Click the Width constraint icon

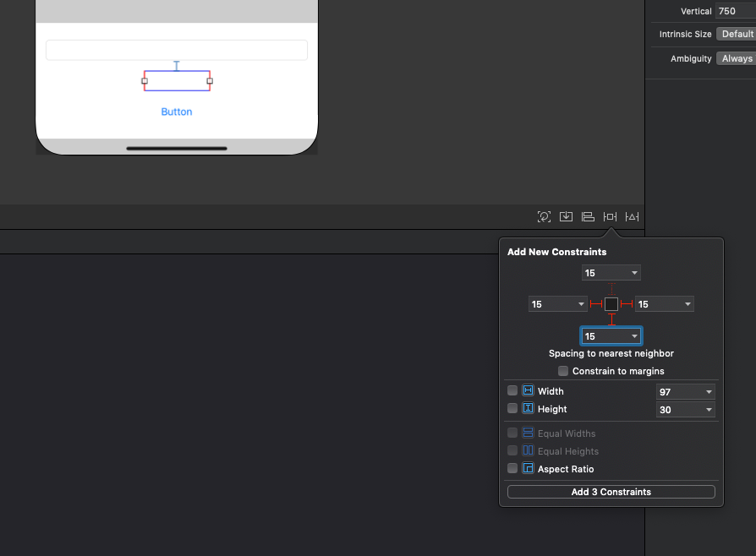coord(528,390)
